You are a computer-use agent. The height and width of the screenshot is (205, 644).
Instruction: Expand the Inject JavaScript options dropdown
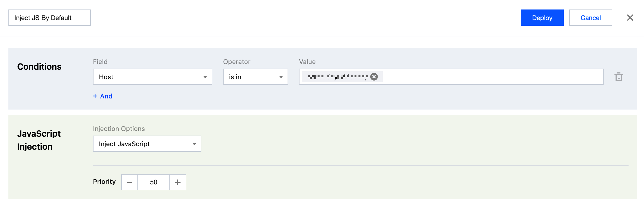pyautogui.click(x=141, y=144)
